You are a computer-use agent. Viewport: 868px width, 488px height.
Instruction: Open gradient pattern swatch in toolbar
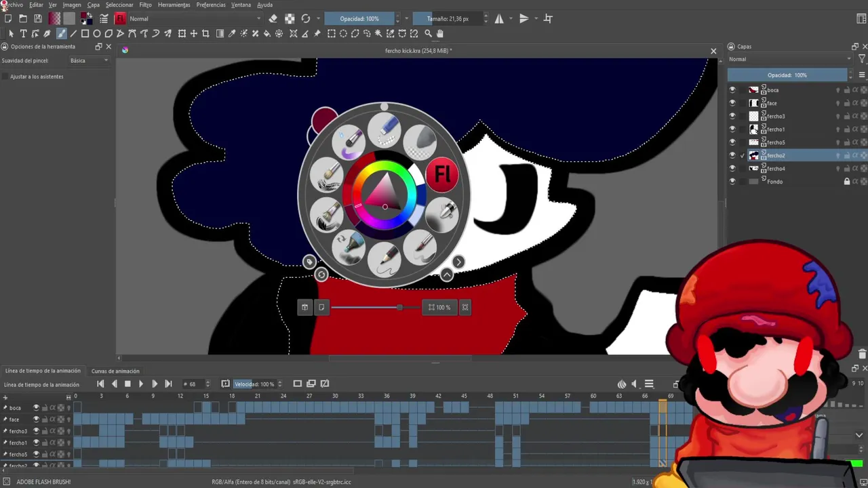pyautogui.click(x=54, y=18)
